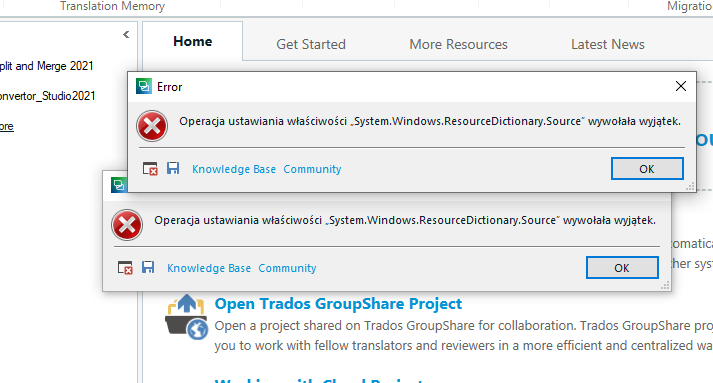Viewport: 713px width, 383px height.
Task: Click the GroupShare project basket icon
Action: (186, 317)
